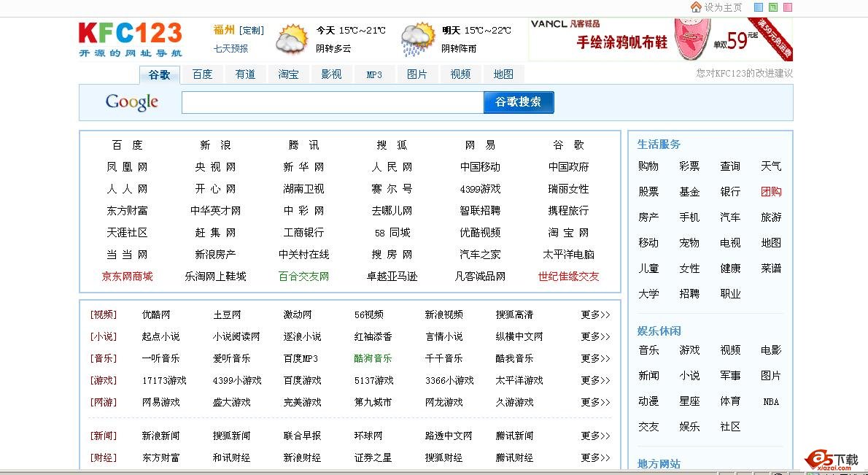Open the 团购 link in 生活服务

tap(771, 192)
